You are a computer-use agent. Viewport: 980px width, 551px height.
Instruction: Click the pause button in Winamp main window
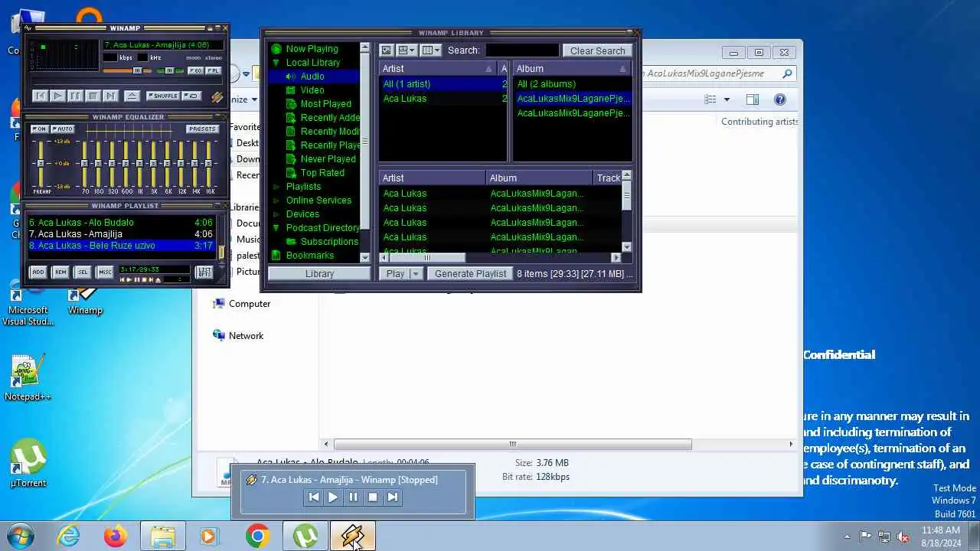pos(75,96)
